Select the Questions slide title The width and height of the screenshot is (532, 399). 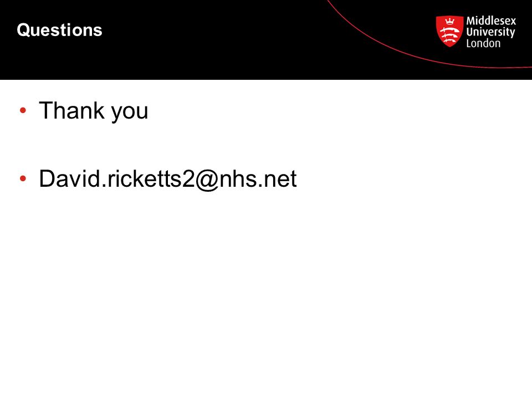59,30
